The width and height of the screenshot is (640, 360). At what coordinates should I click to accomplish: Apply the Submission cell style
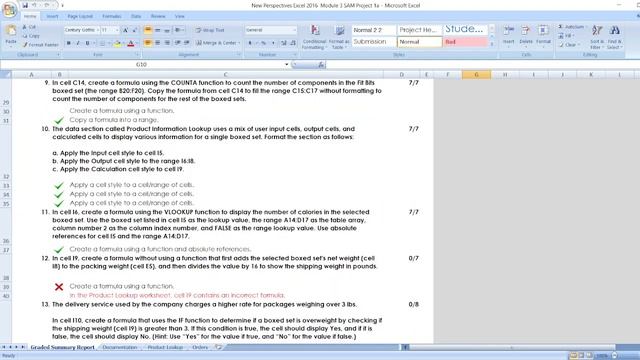[373, 42]
